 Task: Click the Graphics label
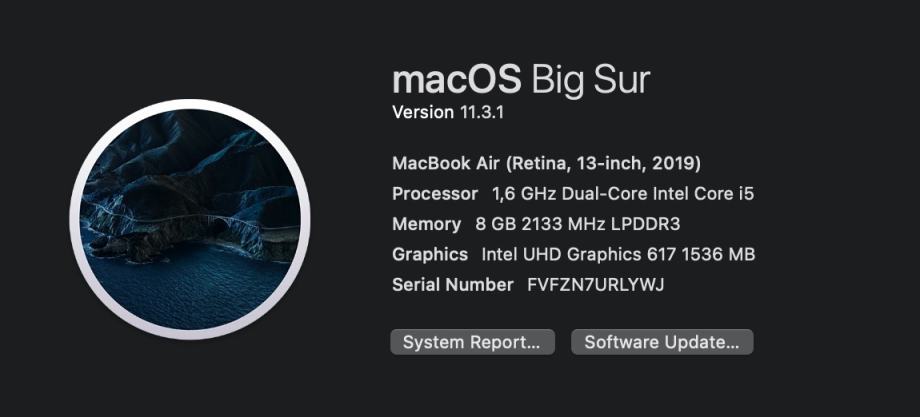[x=430, y=254]
